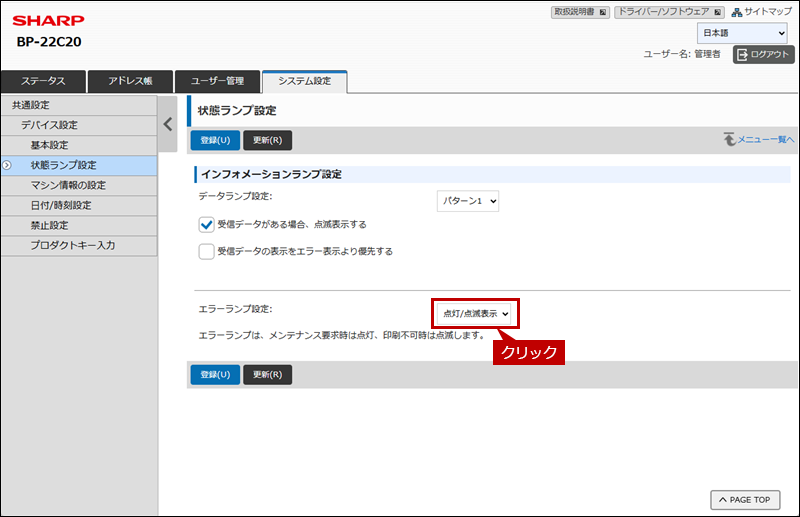Click the sitemap icon at the top right
The image size is (800, 517).
(736, 12)
